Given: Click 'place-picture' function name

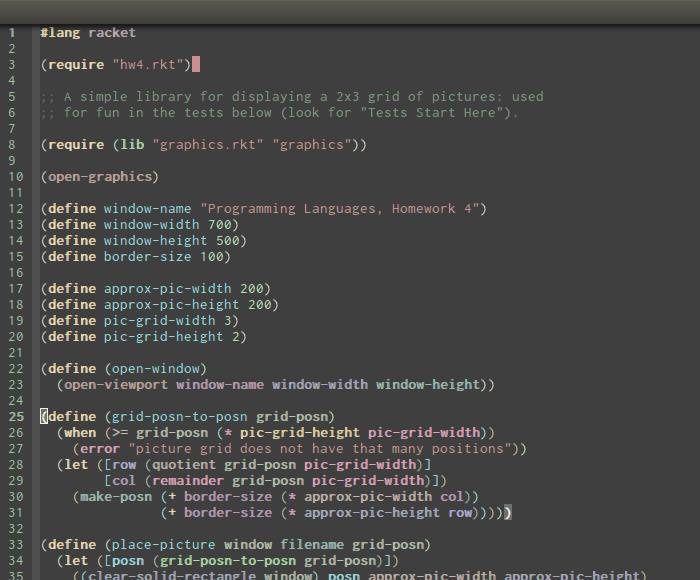Looking at the screenshot, I should pyautogui.click(x=164, y=545).
